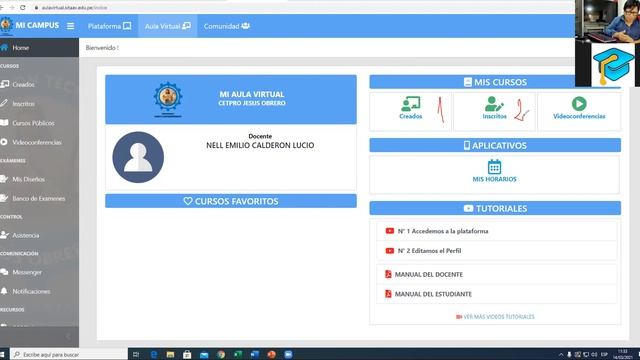Screen dimensions: 640x360
Task: Click the YouTube icon beside N° 1 tutorial
Action: (x=390, y=231)
